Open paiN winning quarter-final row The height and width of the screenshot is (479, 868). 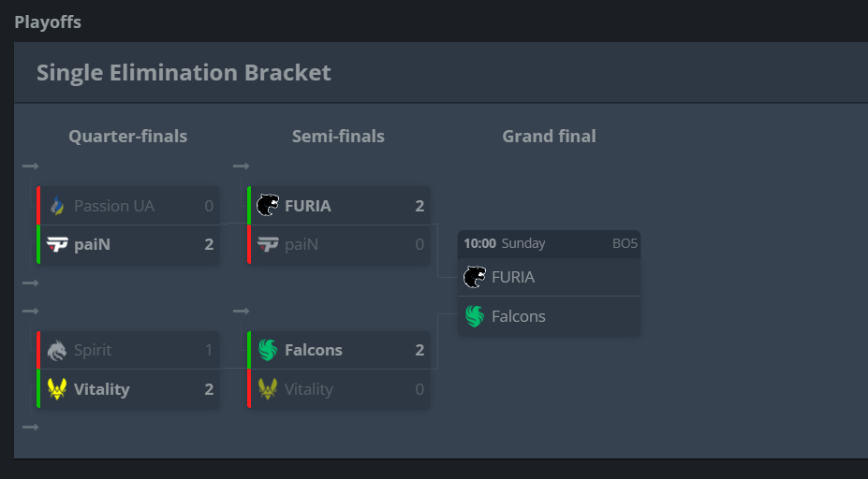[128, 244]
